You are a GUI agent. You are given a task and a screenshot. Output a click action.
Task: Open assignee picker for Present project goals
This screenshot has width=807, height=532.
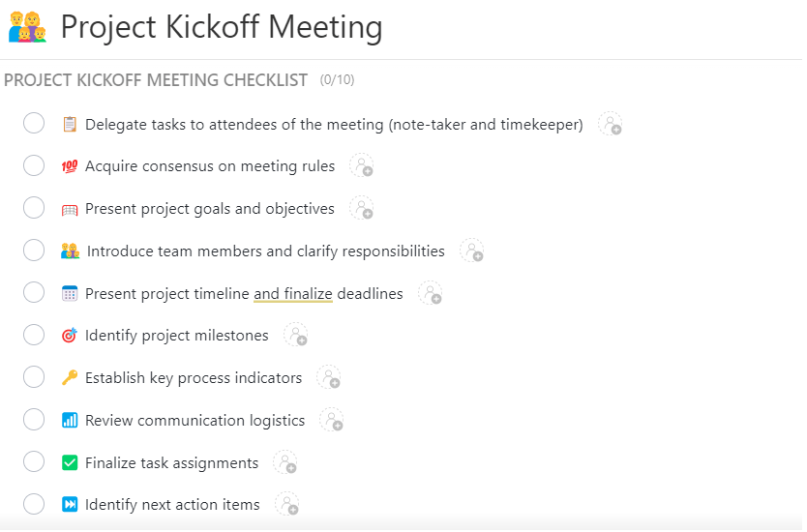point(361,208)
